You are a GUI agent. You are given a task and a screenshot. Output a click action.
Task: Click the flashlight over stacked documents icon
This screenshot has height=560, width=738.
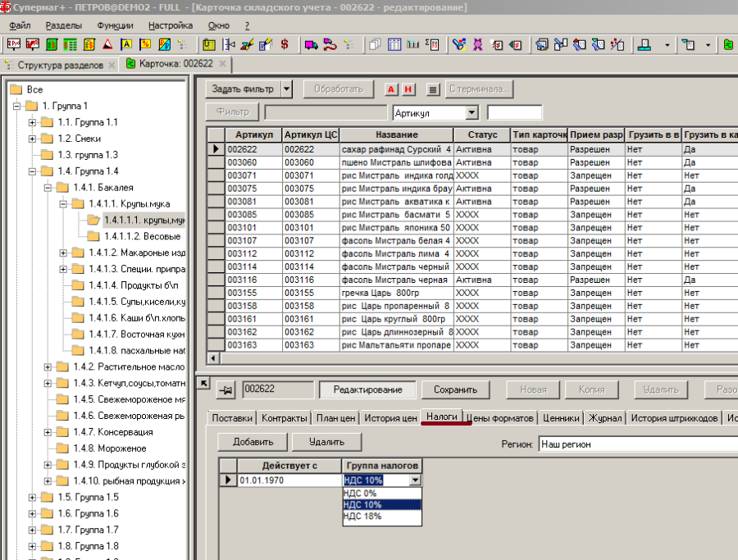point(542,45)
